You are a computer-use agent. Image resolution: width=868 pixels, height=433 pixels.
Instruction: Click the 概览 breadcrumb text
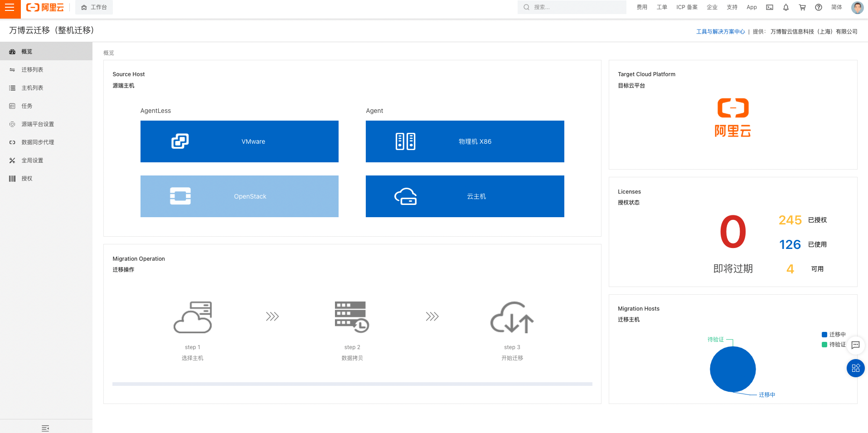109,53
